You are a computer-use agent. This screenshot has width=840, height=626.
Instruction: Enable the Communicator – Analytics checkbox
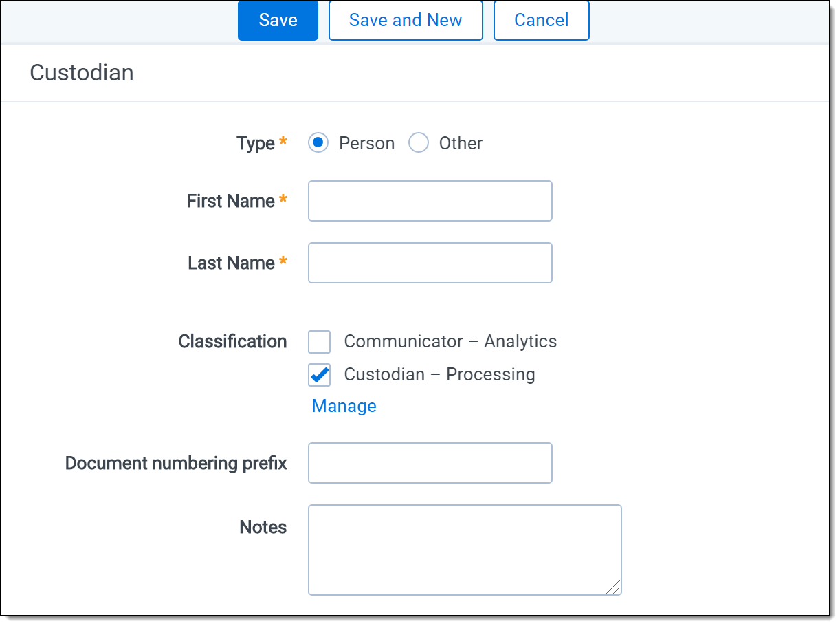pos(320,342)
